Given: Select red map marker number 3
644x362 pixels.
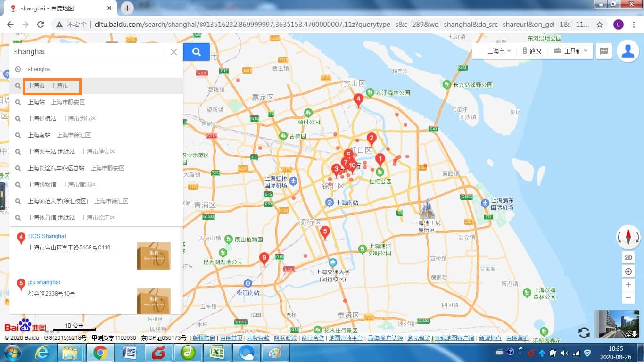Looking at the screenshot, I should tap(336, 170).
